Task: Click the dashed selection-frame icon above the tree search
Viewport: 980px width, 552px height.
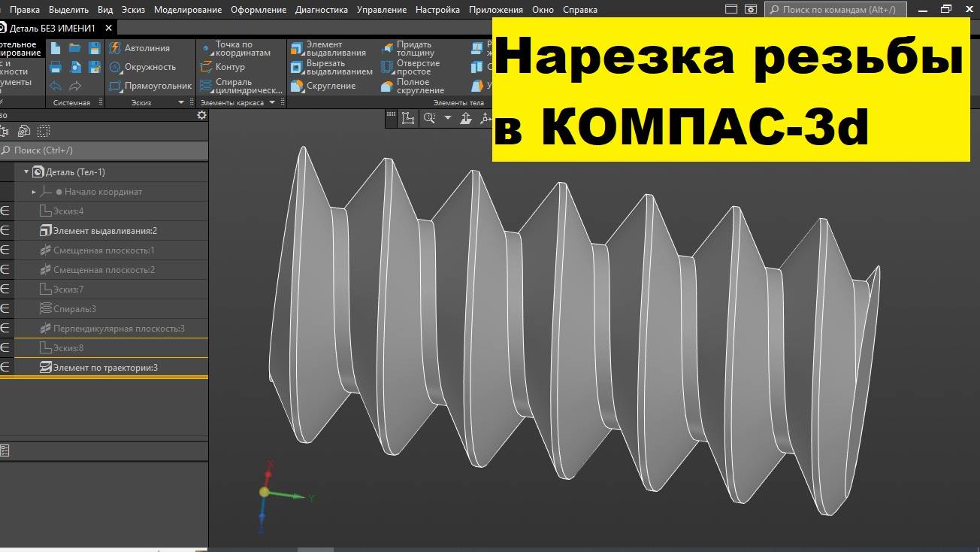Action: coord(44,131)
